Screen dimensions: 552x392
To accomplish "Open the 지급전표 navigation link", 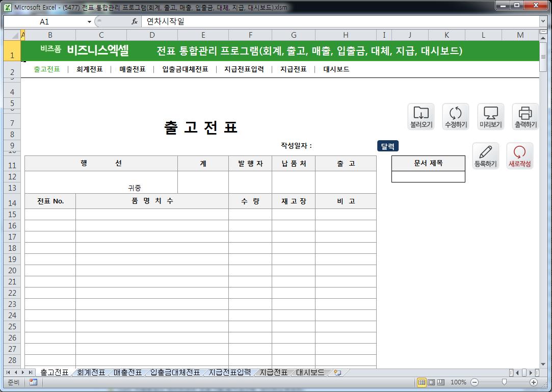I will (x=294, y=69).
